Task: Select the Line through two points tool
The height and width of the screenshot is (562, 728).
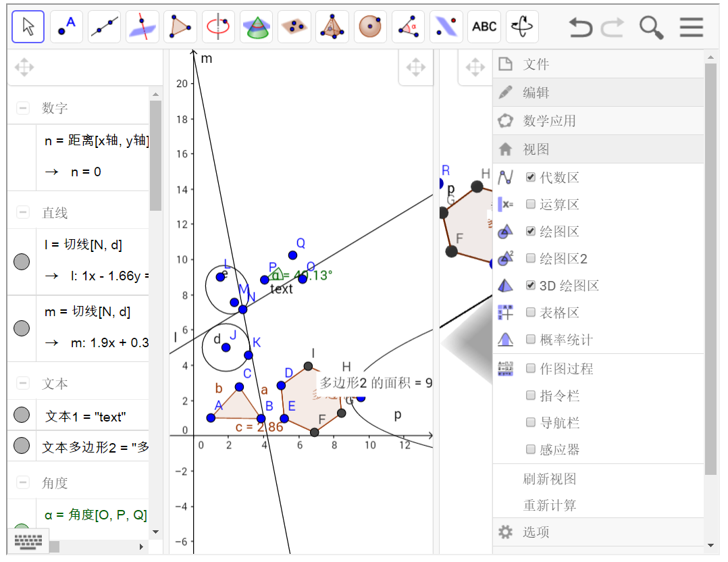Action: (x=105, y=26)
